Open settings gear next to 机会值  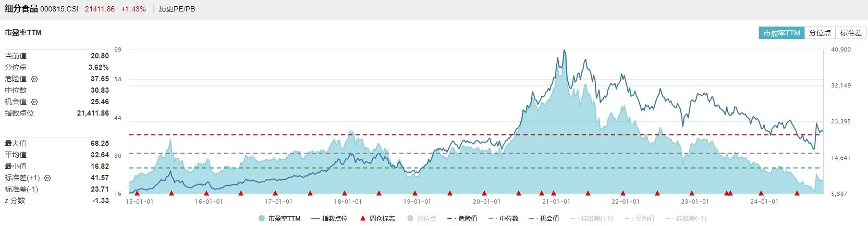point(34,102)
